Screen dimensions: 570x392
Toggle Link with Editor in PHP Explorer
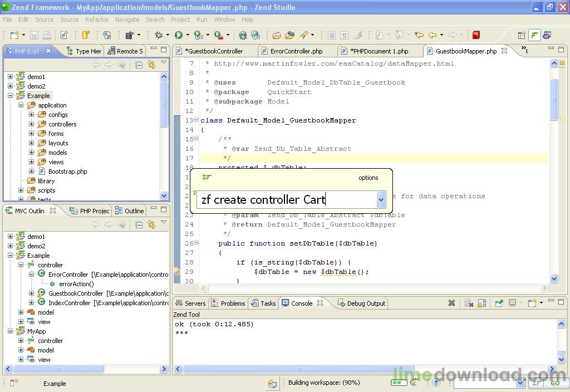(x=151, y=65)
